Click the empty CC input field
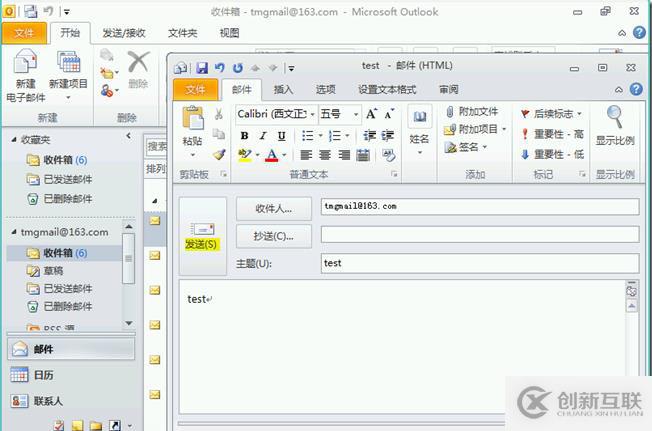Screen dimensions: 652x431 click(480, 234)
